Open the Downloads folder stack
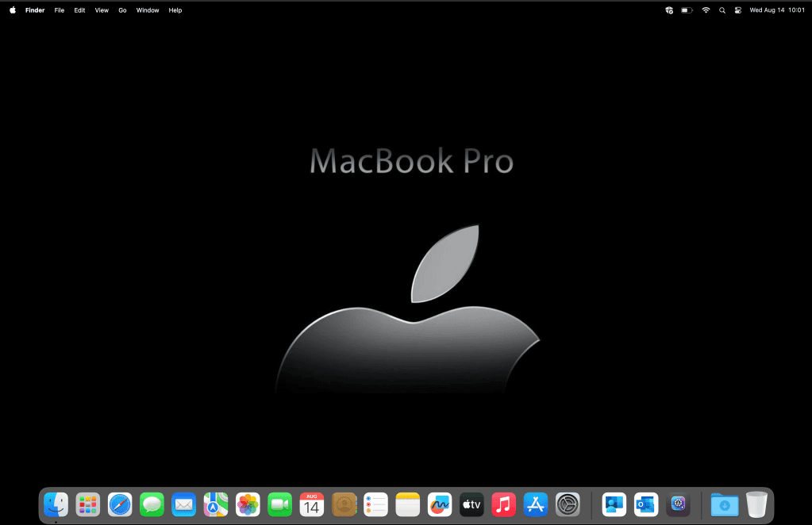The height and width of the screenshot is (525, 812). point(725,504)
